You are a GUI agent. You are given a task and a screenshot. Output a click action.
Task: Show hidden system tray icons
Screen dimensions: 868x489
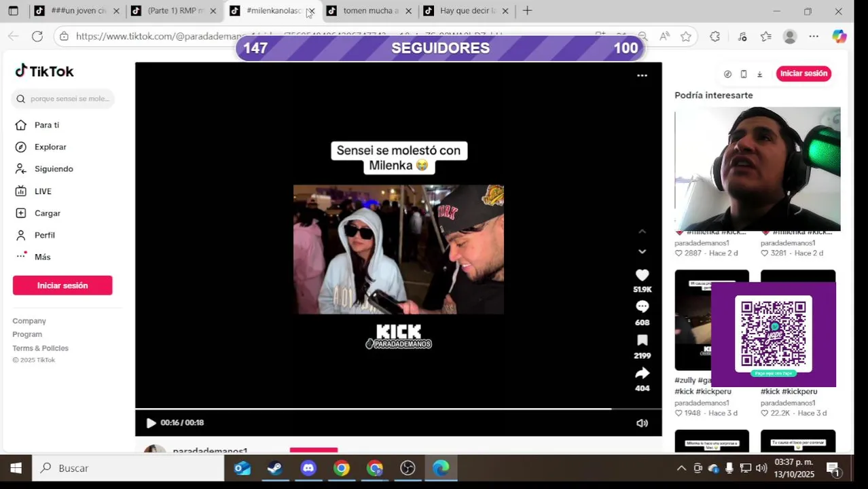[x=681, y=468]
